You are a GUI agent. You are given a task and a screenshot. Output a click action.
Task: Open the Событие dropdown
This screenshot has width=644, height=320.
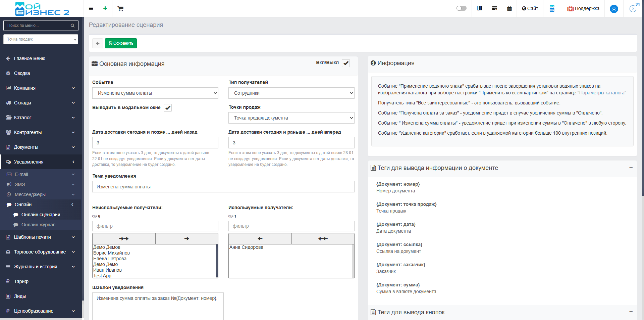[155, 93]
